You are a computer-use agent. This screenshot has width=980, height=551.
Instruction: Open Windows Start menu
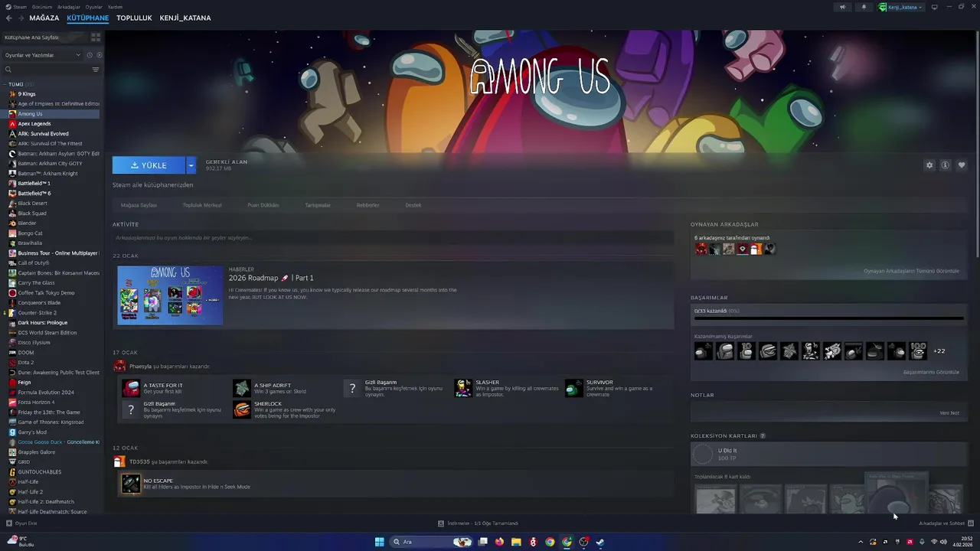click(x=379, y=542)
